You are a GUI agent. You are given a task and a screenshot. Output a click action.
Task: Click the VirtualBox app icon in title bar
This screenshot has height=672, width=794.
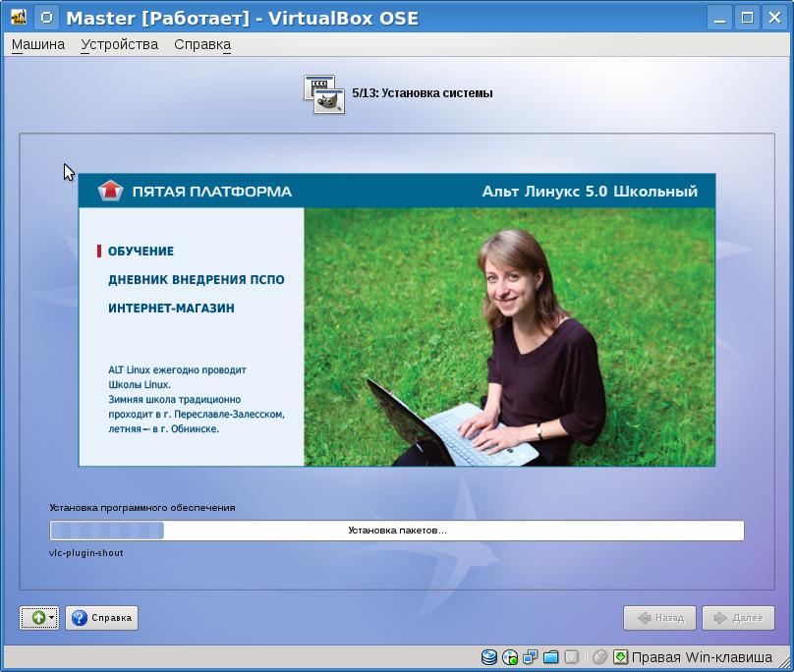18,18
